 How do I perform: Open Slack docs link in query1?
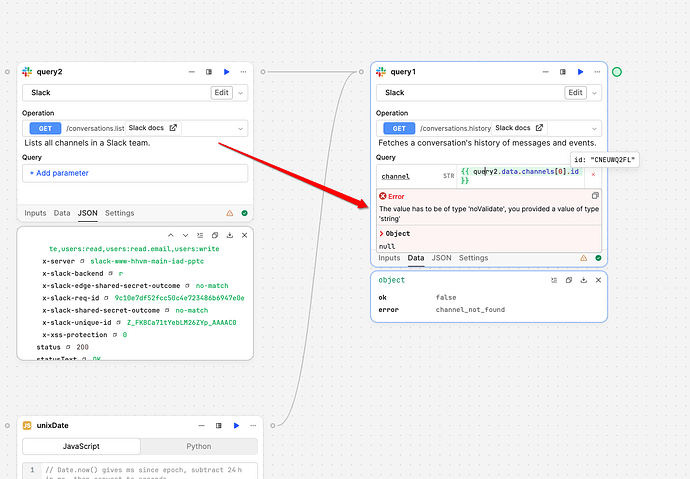(x=519, y=128)
